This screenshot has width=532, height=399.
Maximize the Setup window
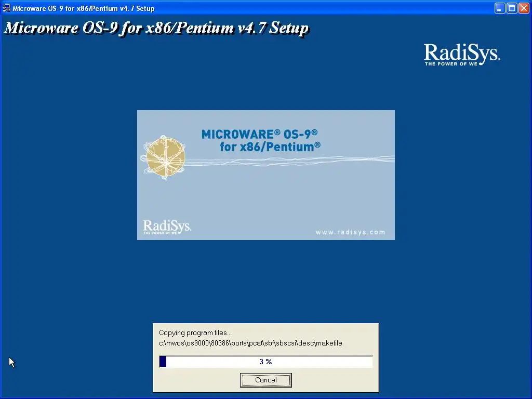[x=512, y=8]
